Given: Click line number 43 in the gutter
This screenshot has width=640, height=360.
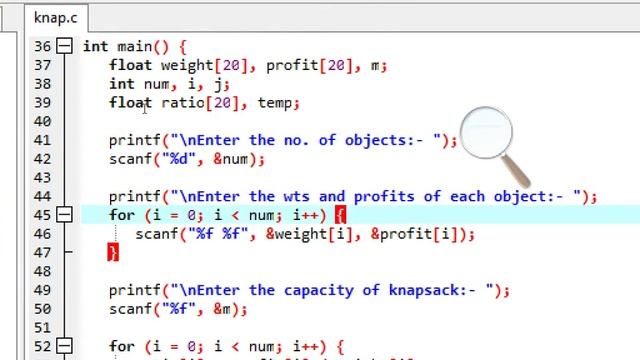Looking at the screenshot, I should click(42, 178).
